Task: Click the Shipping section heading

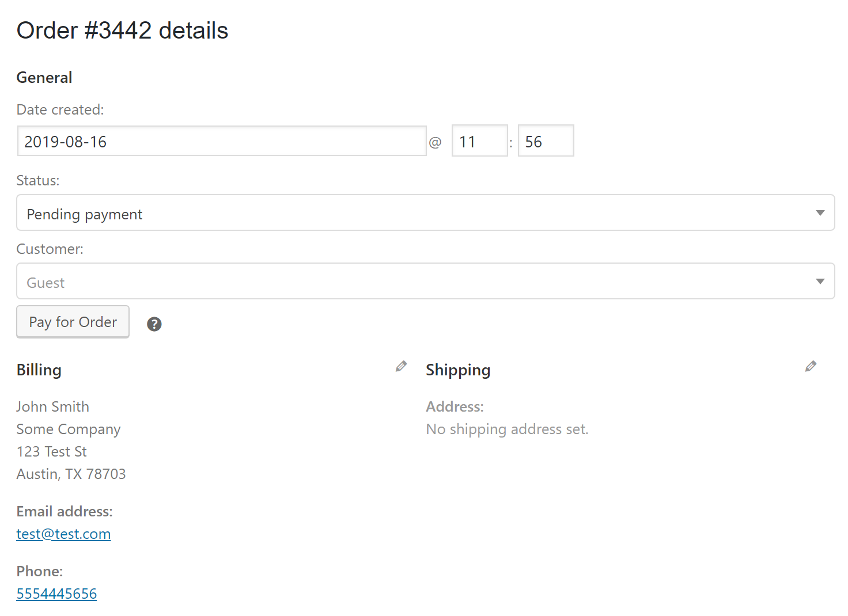Action: click(458, 370)
